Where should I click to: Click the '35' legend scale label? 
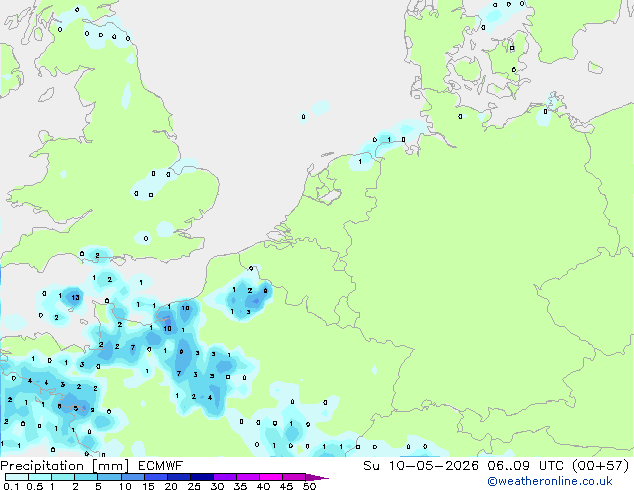(x=240, y=486)
